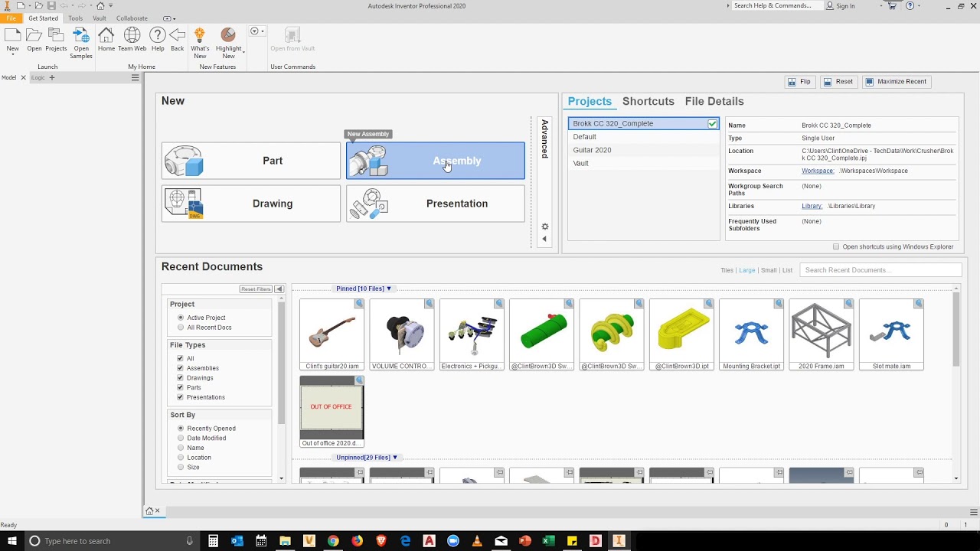Open the File menu

pos(11,18)
